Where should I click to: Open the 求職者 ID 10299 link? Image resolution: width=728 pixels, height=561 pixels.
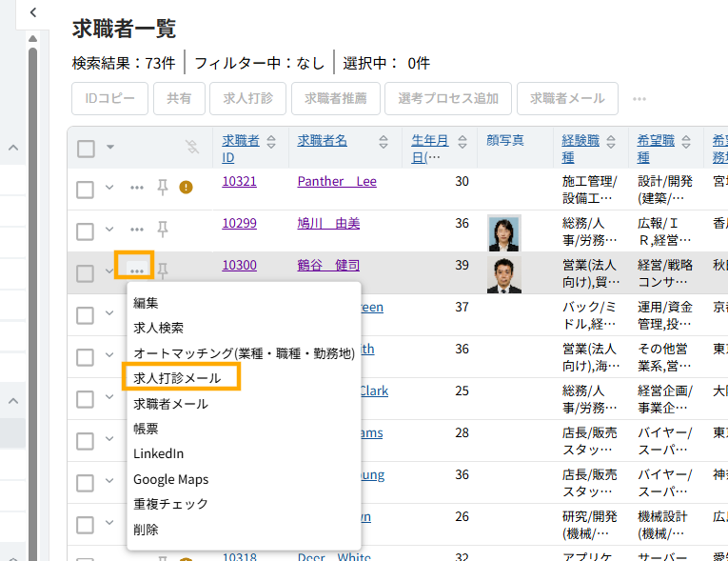coord(239,223)
